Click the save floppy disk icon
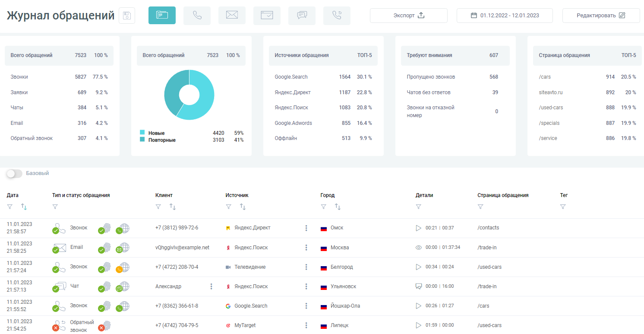Viewport: 644px width, 334px height. [x=127, y=16]
